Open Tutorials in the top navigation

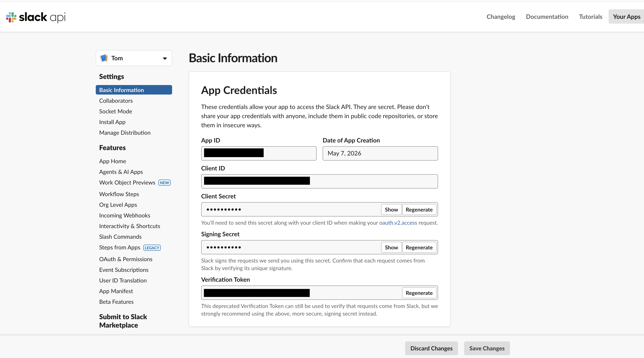coord(591,17)
